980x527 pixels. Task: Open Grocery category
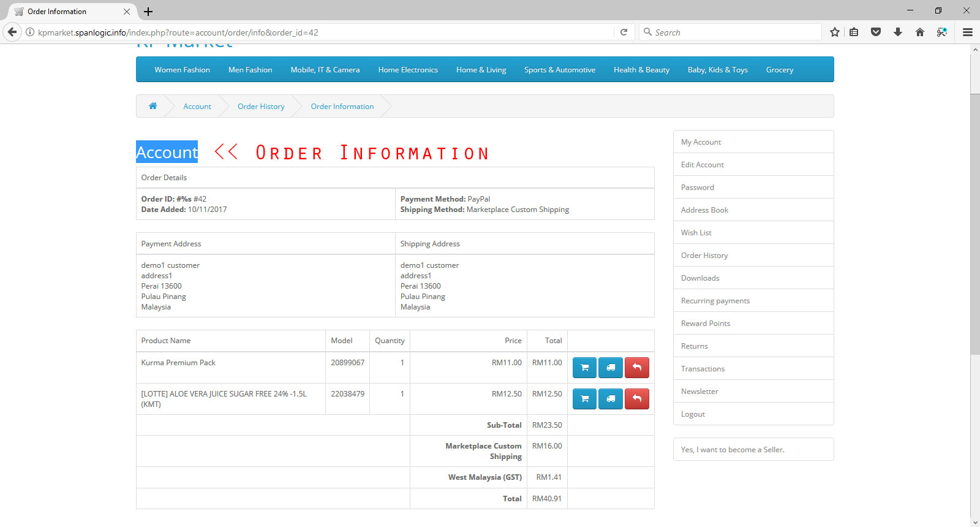pos(780,70)
